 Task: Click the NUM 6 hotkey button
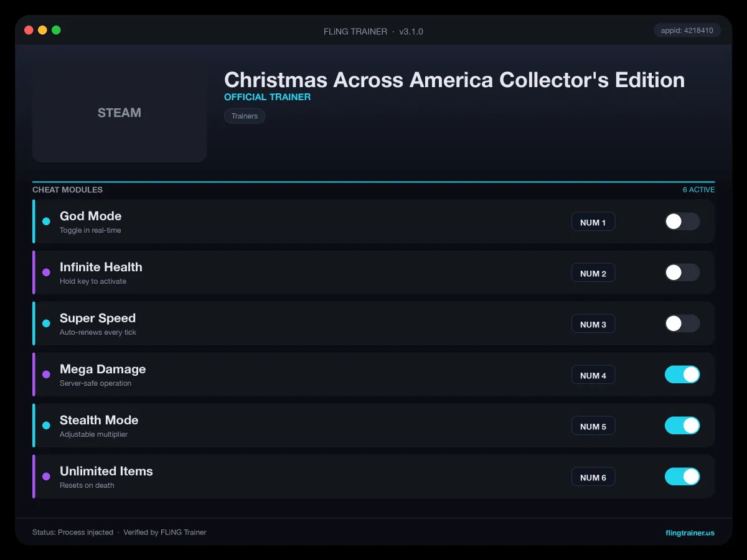pyautogui.click(x=593, y=477)
